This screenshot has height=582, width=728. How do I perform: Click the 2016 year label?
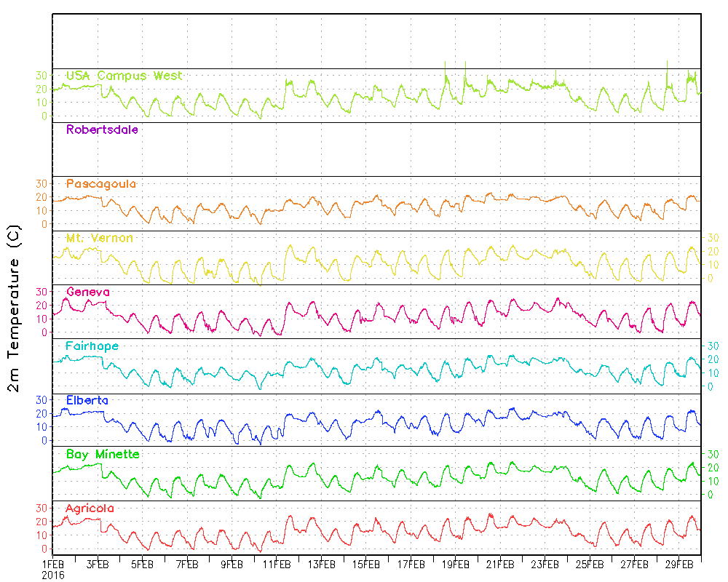(52, 575)
